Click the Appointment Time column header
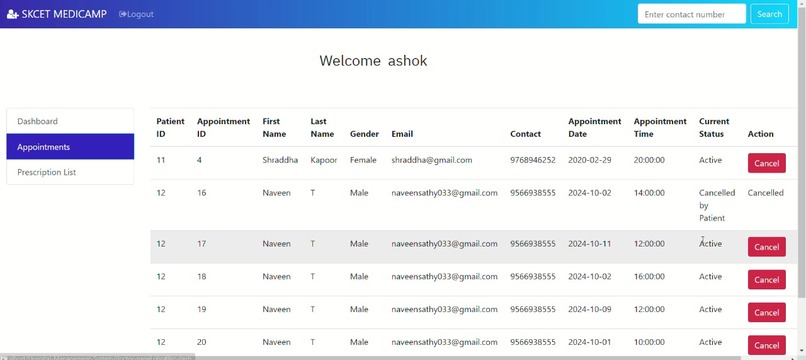The height and width of the screenshot is (360, 806). coord(660,128)
